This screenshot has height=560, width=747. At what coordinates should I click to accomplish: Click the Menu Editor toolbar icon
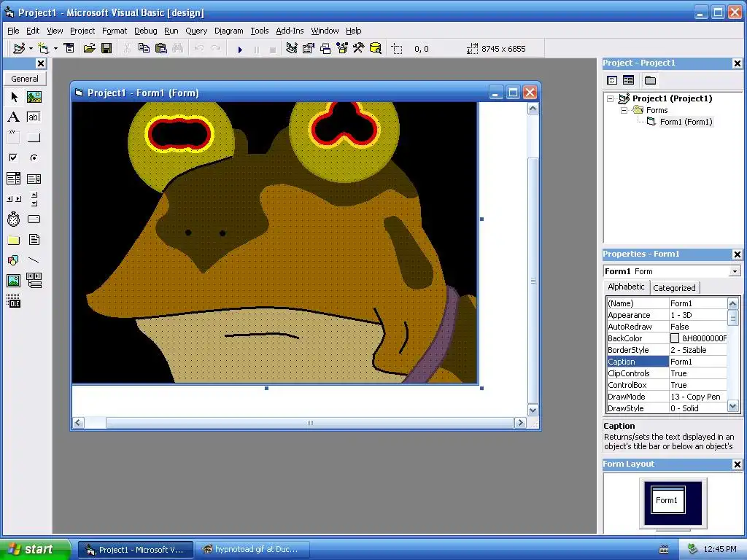[x=69, y=48]
